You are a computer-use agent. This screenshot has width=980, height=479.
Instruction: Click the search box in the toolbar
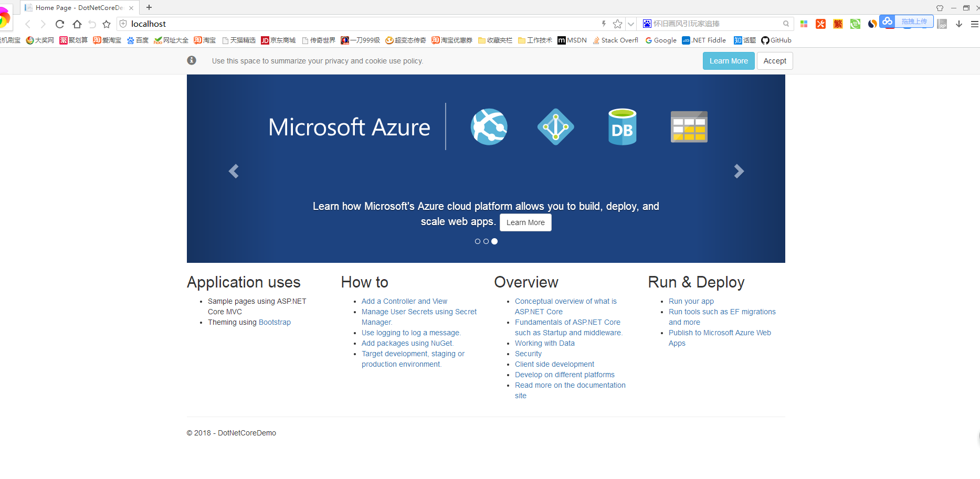tap(716, 24)
